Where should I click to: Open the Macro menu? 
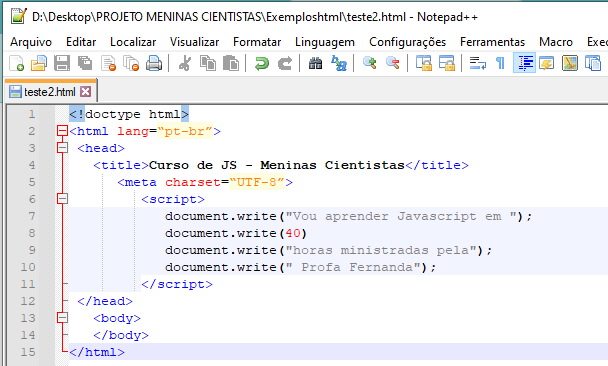click(556, 41)
